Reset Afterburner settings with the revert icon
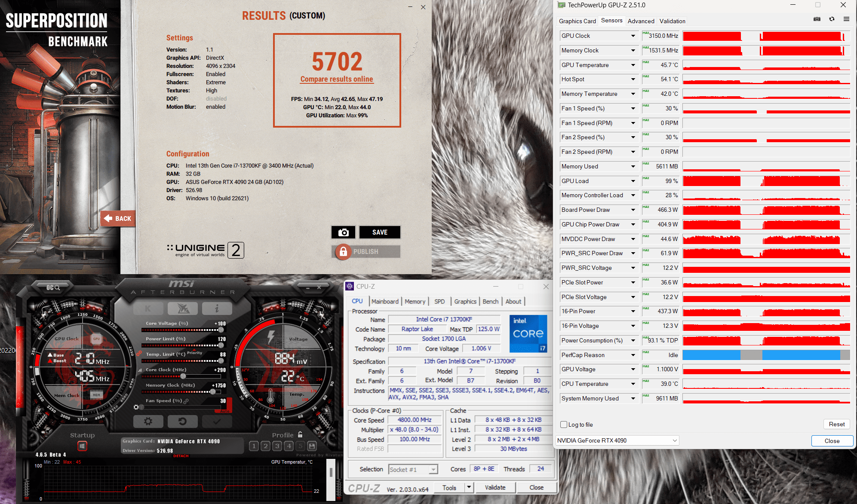857x504 pixels. click(182, 422)
